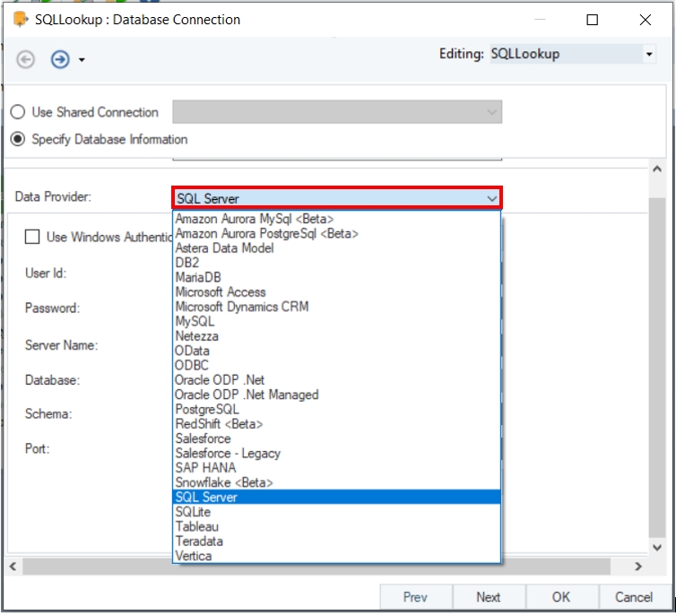Confirm with the OK button
The width and height of the screenshot is (676, 616).
[x=562, y=597]
